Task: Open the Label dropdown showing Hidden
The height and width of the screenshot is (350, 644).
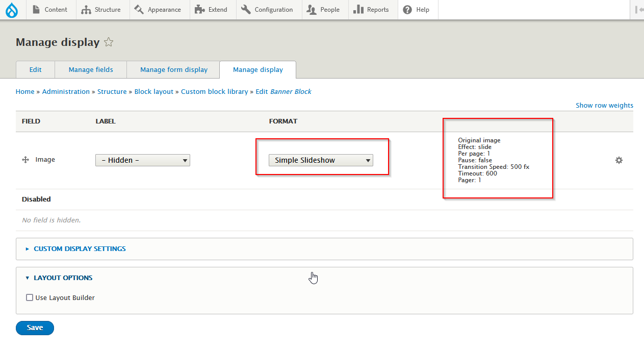Action: click(x=143, y=160)
